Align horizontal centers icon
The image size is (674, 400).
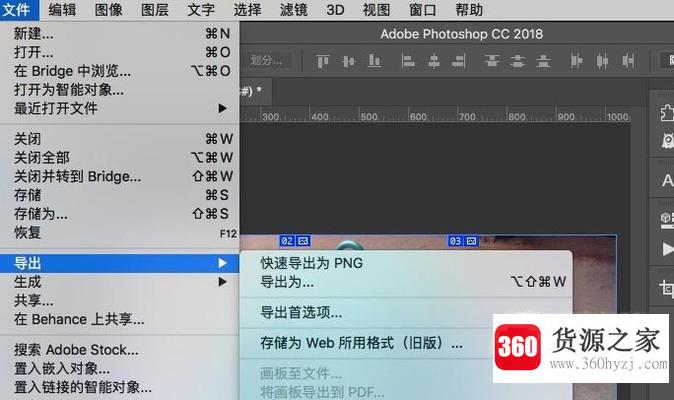434,61
